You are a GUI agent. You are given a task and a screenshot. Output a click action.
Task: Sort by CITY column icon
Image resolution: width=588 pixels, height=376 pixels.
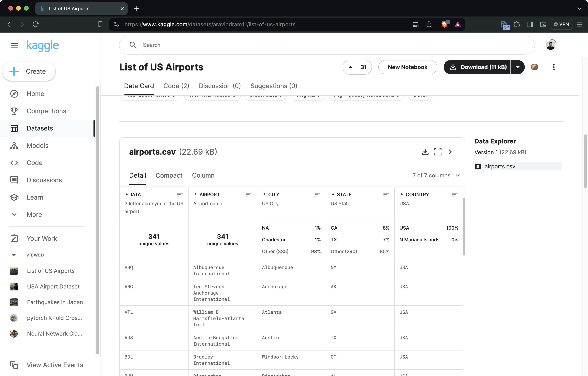(x=317, y=195)
